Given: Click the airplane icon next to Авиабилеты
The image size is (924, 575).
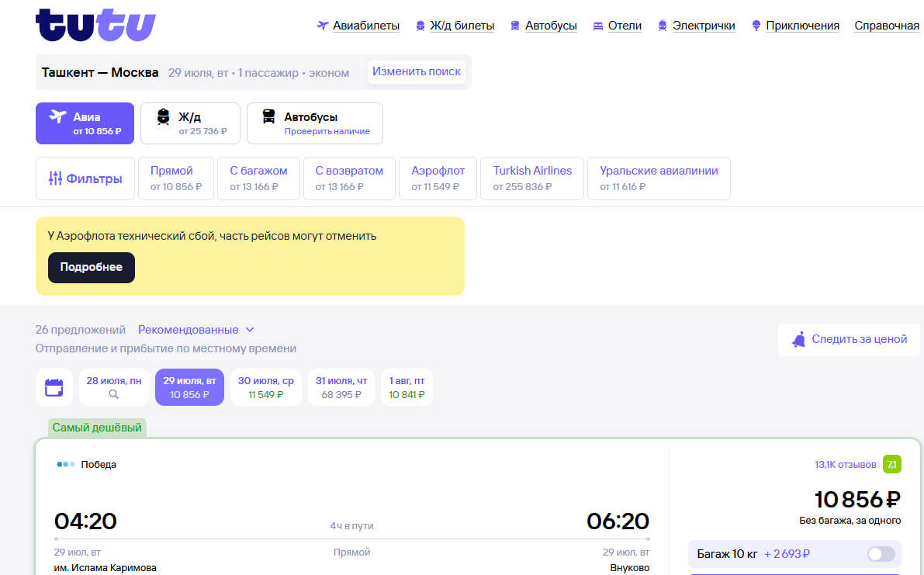Looking at the screenshot, I should point(323,26).
